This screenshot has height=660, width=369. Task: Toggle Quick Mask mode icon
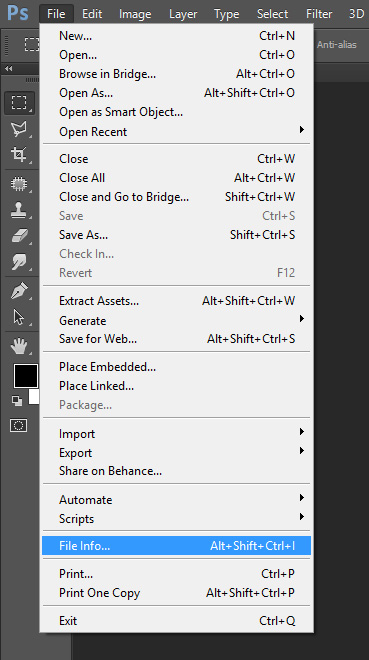click(19, 426)
